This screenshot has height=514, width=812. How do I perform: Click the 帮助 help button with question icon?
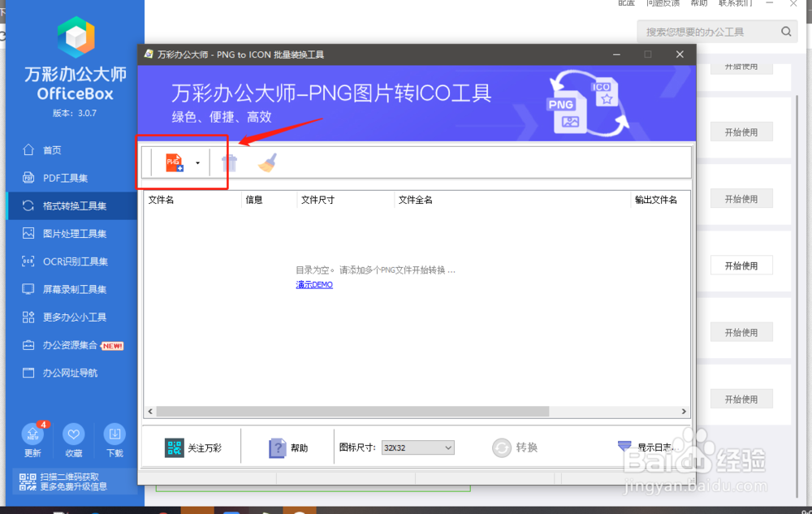pos(288,447)
